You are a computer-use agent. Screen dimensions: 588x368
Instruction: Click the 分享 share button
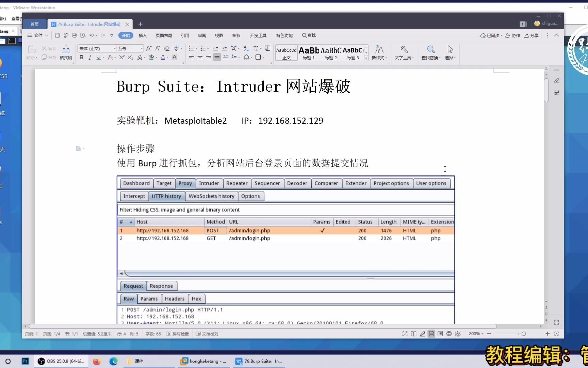pos(531,35)
